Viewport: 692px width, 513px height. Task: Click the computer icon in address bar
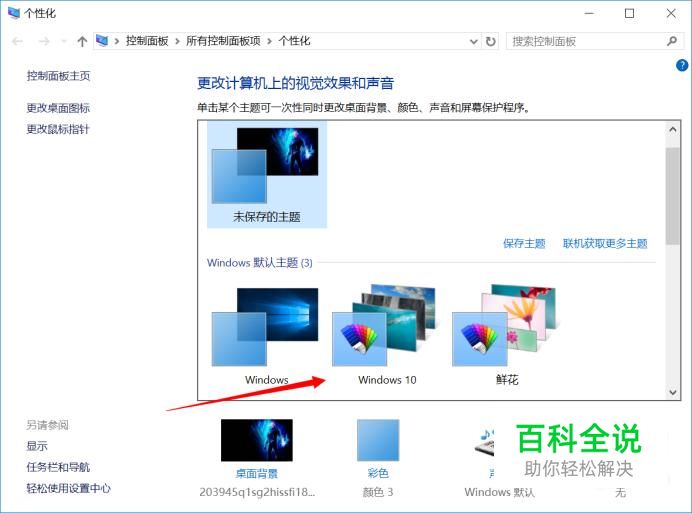[102, 41]
